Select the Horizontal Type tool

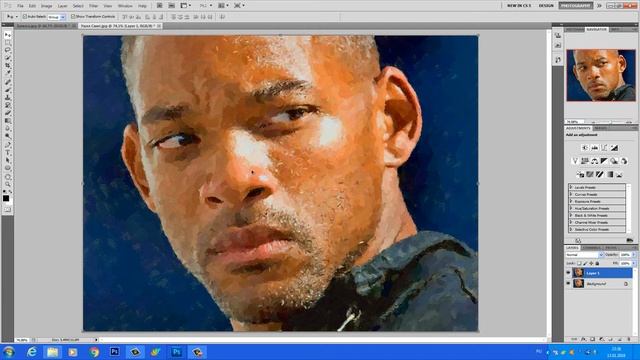[x=7, y=152]
